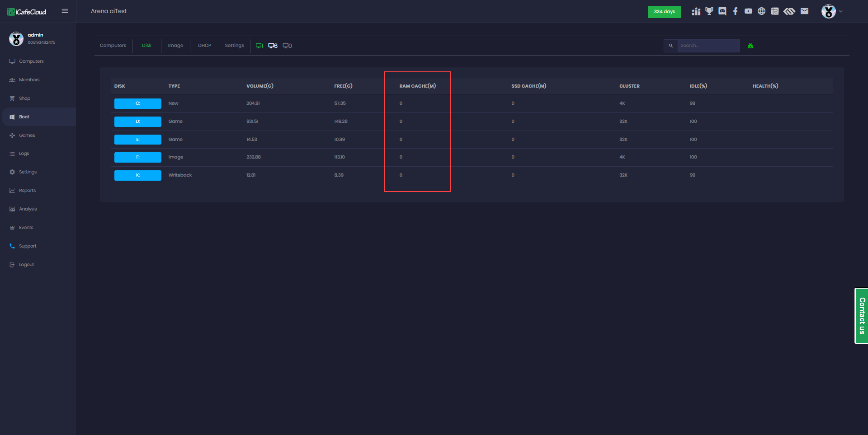The image size is (868, 435).
Task: Open the tournaments trophy icon
Action: 709,11
